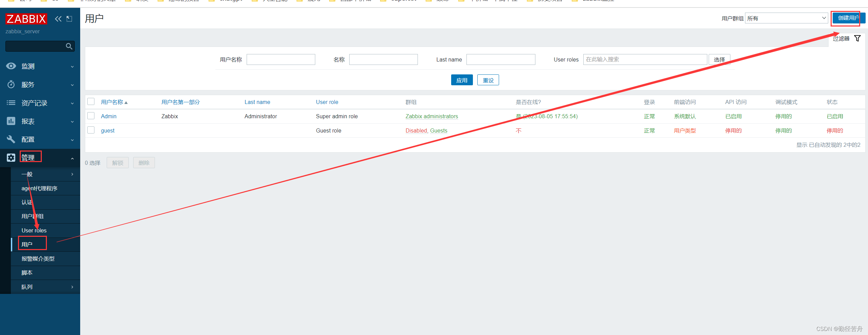Expand the 队列 submenu arrow
This screenshot has height=335, width=868.
tap(72, 287)
